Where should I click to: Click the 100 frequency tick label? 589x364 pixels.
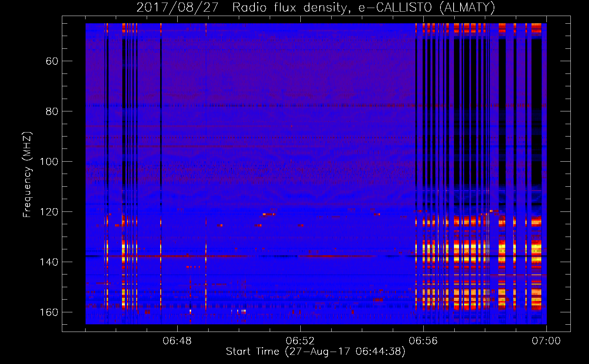point(49,161)
